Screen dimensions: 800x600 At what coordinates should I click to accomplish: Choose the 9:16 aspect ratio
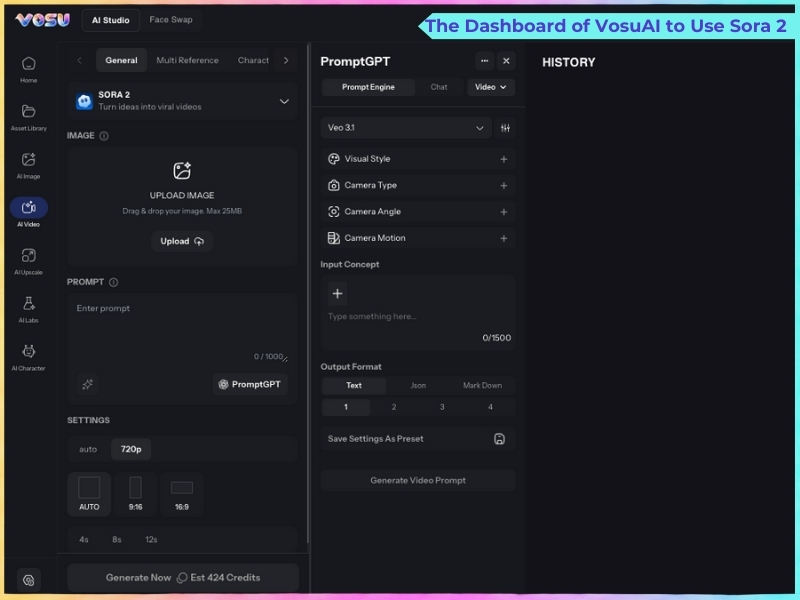pyautogui.click(x=135, y=493)
